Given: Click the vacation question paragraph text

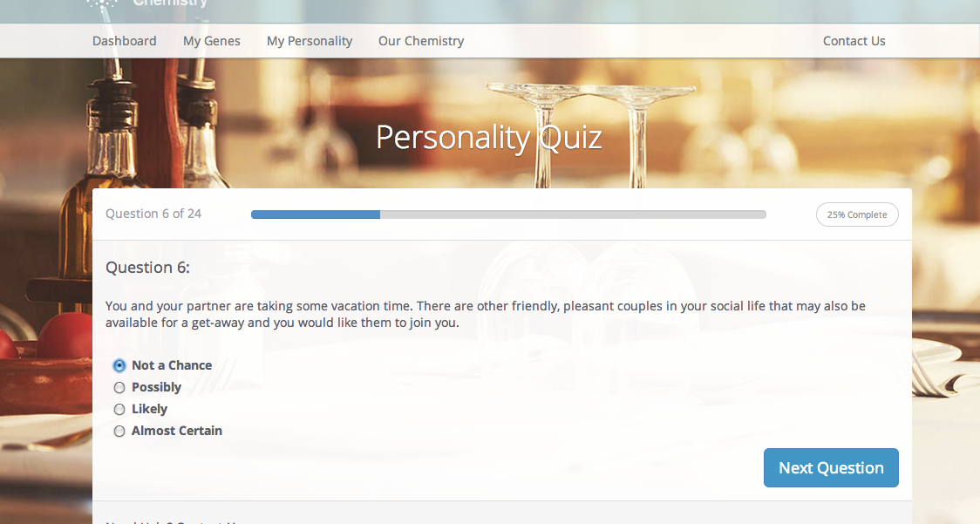Looking at the screenshot, I should tap(485, 315).
